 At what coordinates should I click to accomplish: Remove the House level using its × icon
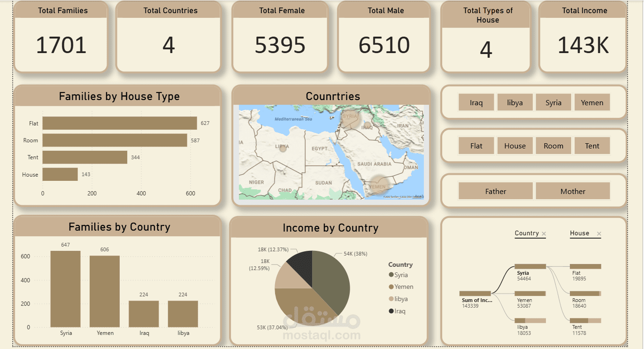[x=599, y=233]
